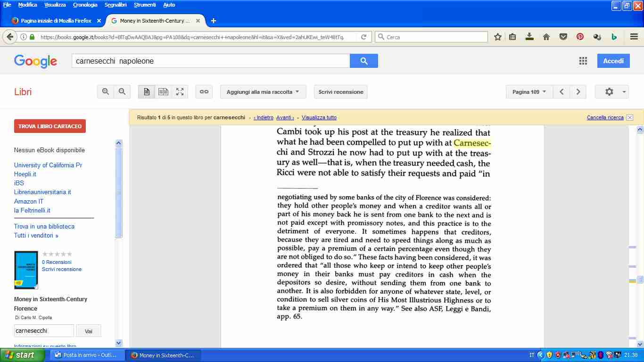This screenshot has height=362, width=644.
Task: Click the link icon for this book
Action: [204, 92]
